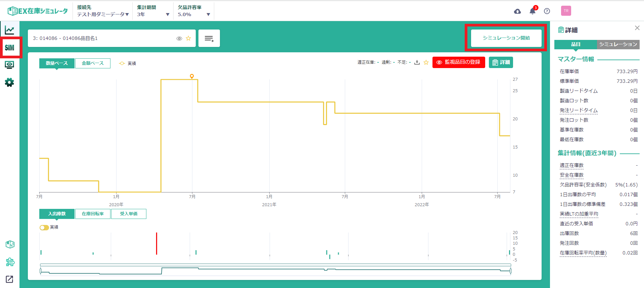Image resolution: width=644 pixels, height=288 pixels.
Task: Click the chart download icon
Action: [417, 62]
